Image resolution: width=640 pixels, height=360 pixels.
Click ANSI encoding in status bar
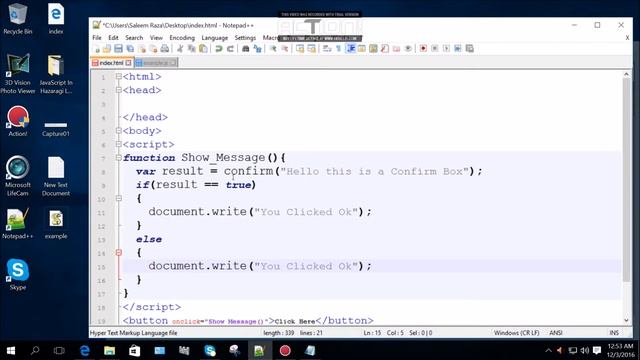(x=556, y=333)
